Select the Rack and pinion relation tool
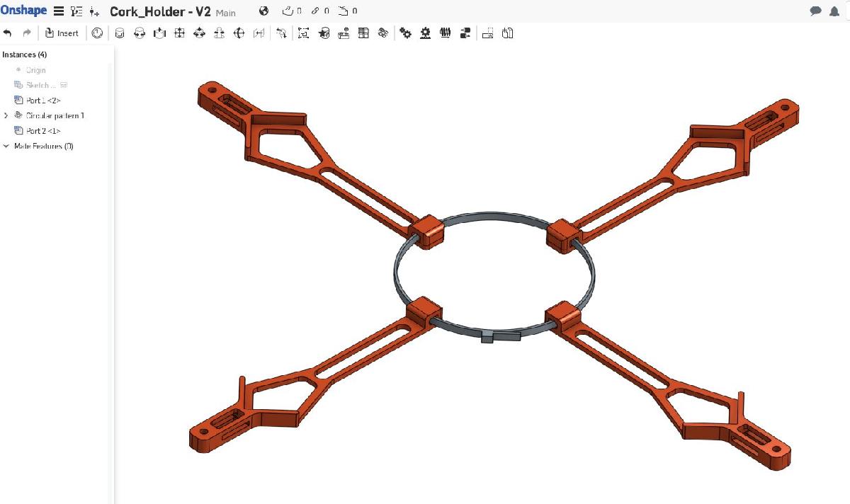 pos(425,33)
